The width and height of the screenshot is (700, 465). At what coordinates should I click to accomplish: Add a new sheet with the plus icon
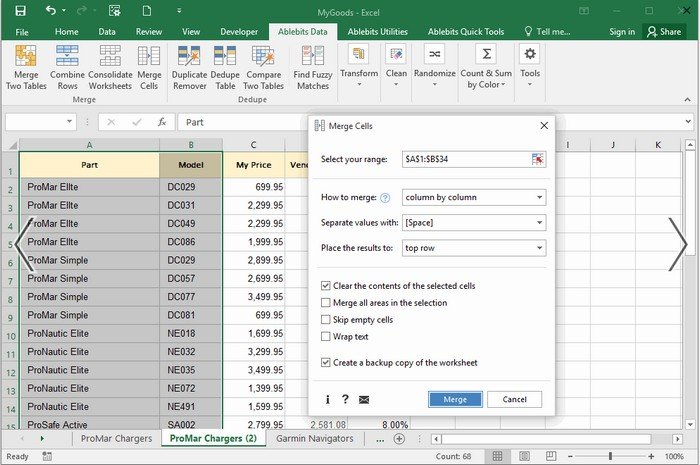399,439
